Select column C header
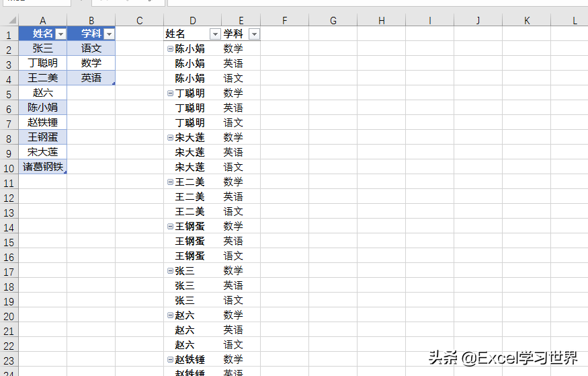588x376 pixels. coord(140,20)
